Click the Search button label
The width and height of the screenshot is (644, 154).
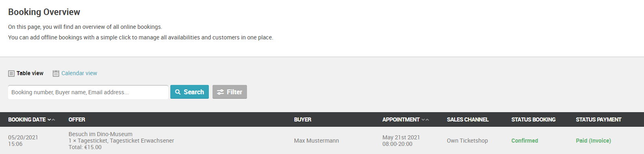[x=194, y=92]
